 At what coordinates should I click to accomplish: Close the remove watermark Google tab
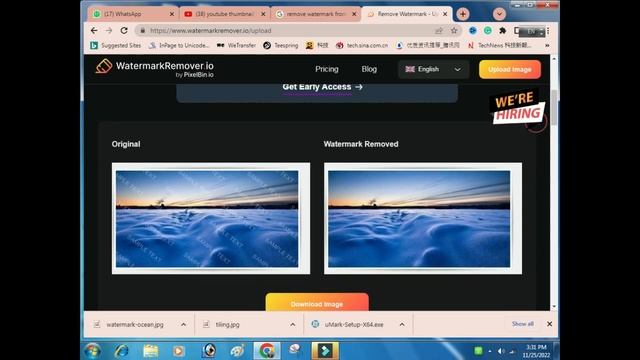click(x=354, y=14)
